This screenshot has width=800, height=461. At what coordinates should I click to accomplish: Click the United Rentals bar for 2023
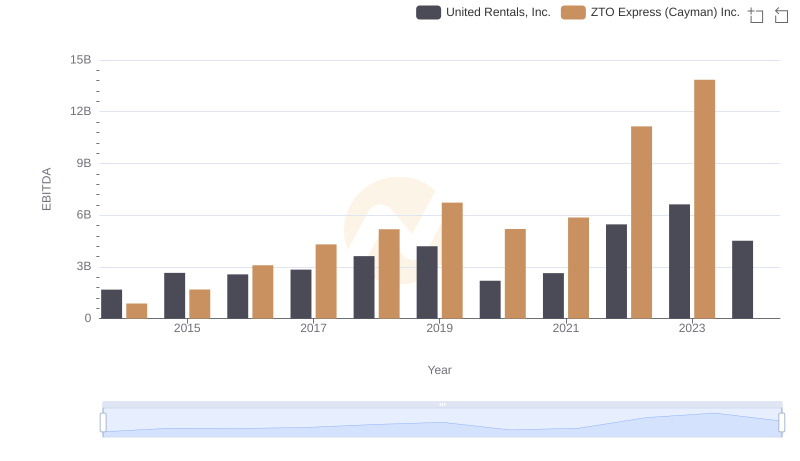pyautogui.click(x=679, y=261)
